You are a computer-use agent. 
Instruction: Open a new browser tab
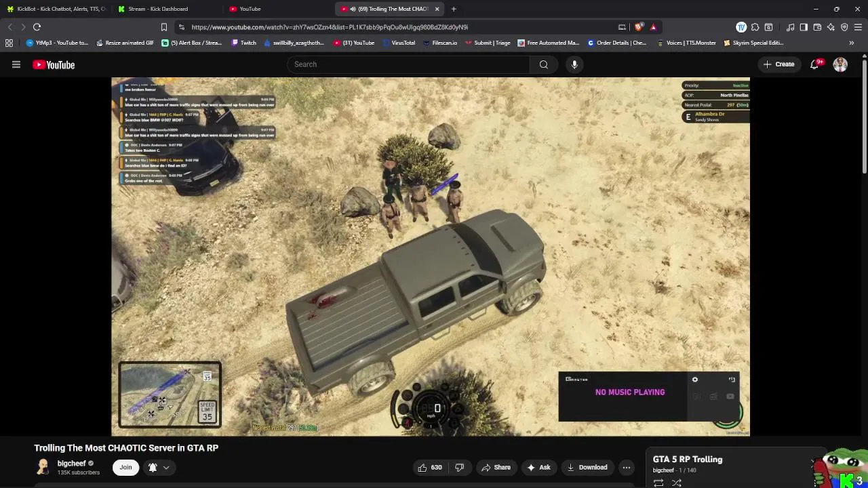tap(454, 9)
